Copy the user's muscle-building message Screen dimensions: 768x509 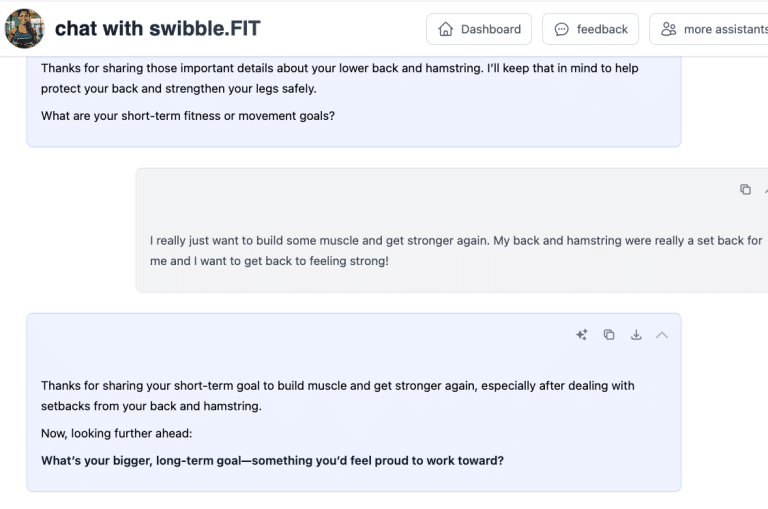[745, 189]
